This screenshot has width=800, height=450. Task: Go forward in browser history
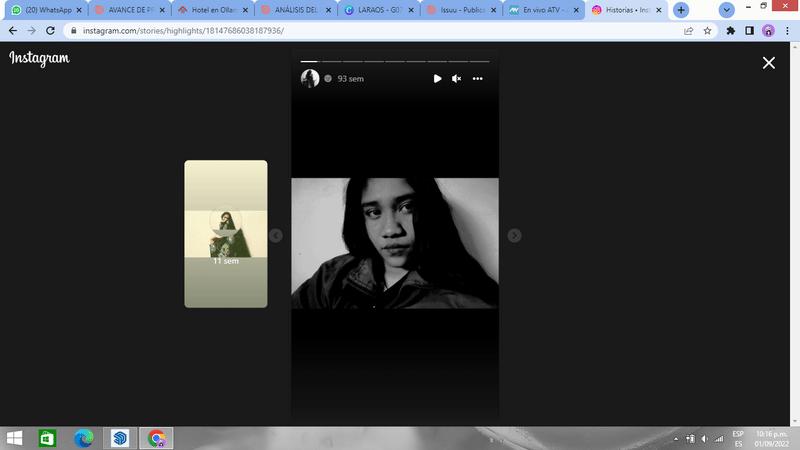coord(32,31)
